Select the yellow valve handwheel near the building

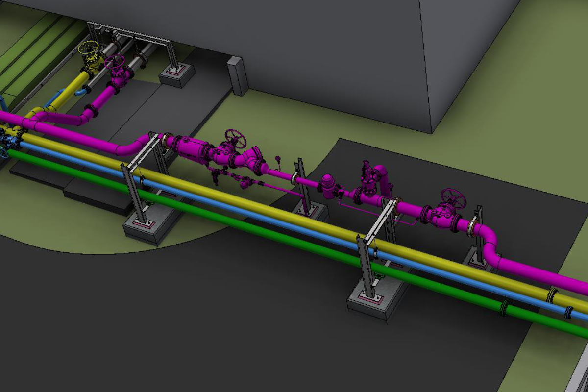(89, 49)
